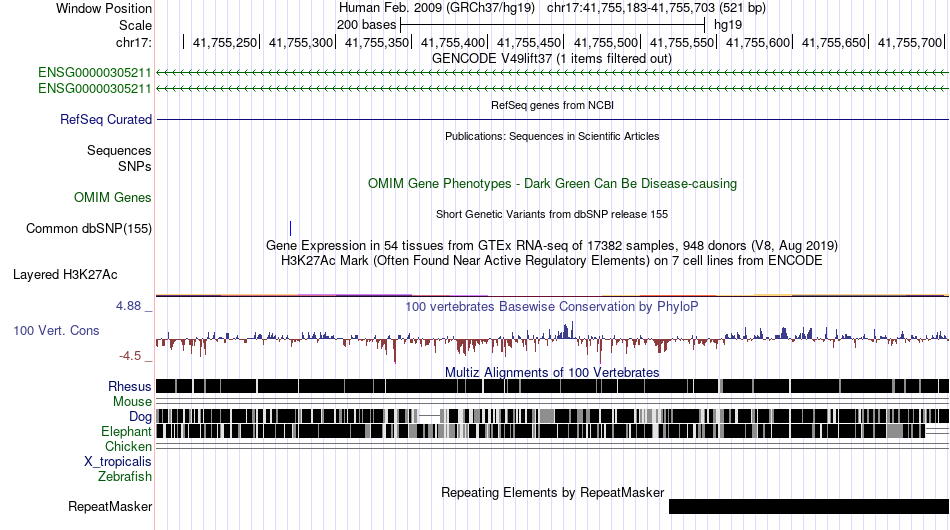Select the Zebrafish alignment row label
950x530 pixels.
click(x=125, y=477)
